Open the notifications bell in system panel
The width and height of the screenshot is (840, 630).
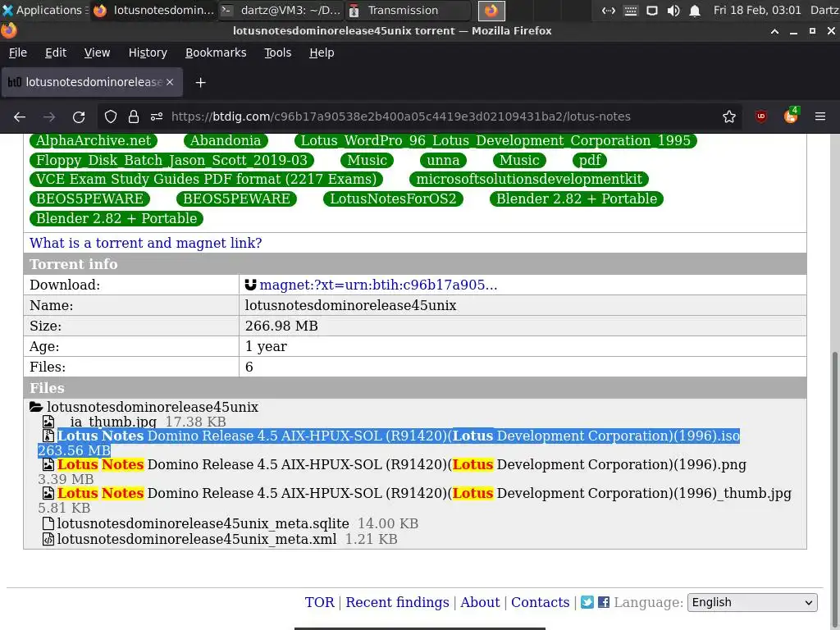pyautogui.click(x=695, y=11)
